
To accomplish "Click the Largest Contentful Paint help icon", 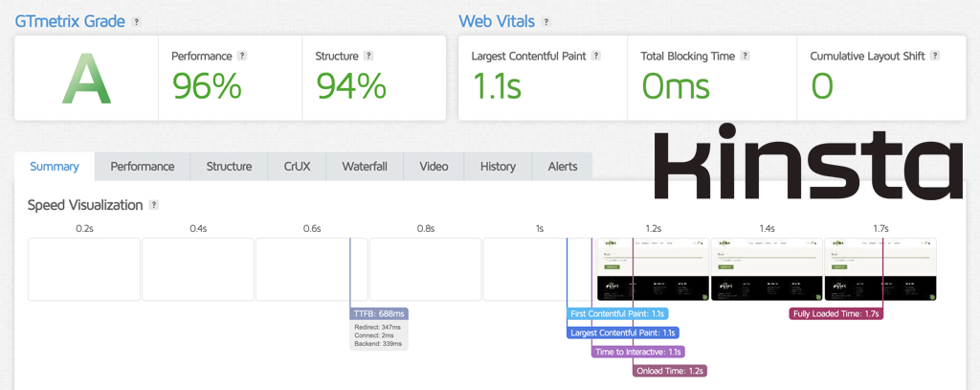I will 596,56.
